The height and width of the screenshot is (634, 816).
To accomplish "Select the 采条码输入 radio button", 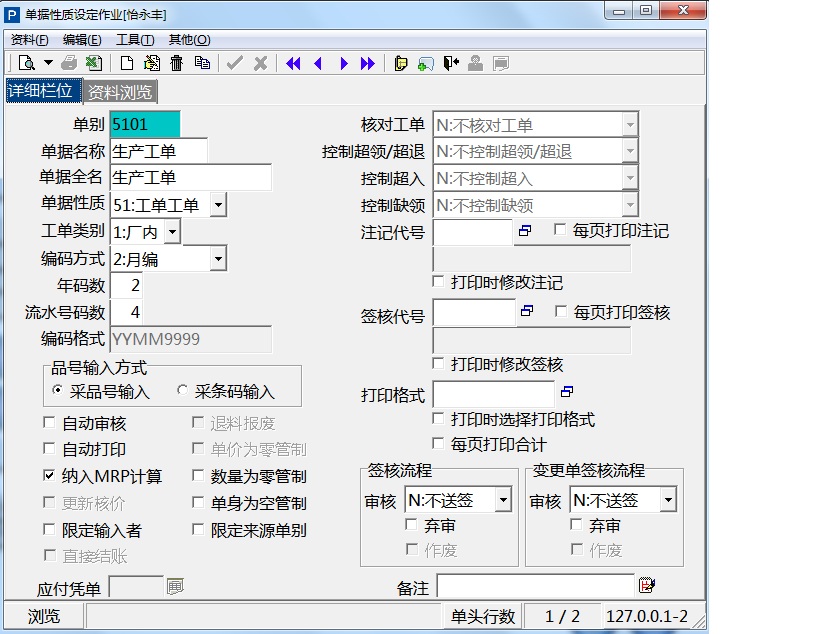I will 182,390.
